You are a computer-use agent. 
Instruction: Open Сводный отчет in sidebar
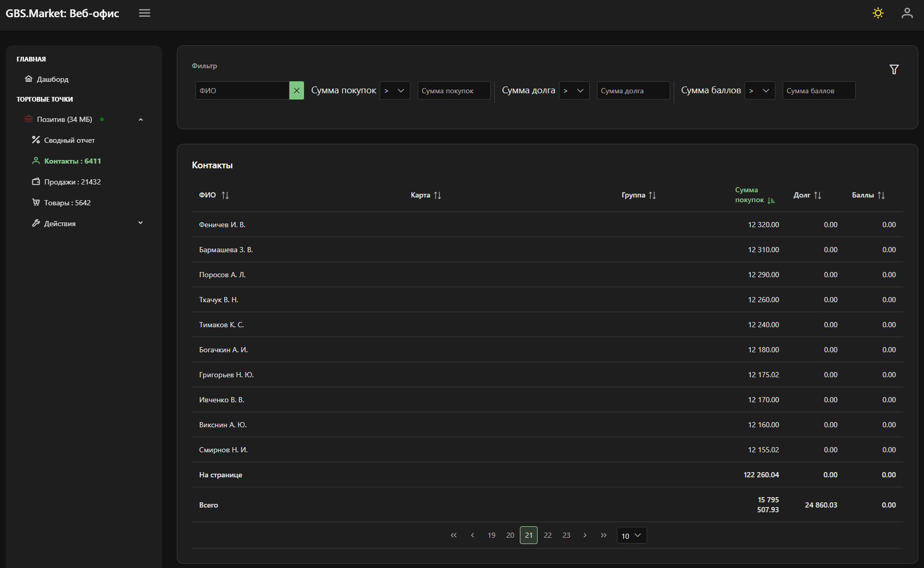pyautogui.click(x=69, y=140)
